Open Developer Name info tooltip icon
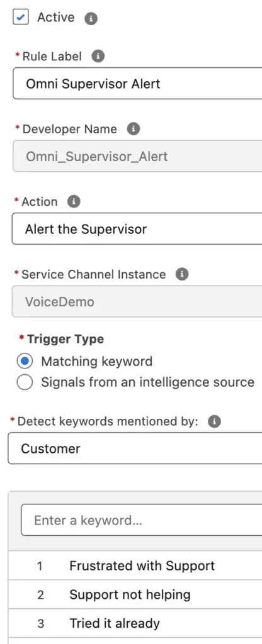 (x=134, y=129)
